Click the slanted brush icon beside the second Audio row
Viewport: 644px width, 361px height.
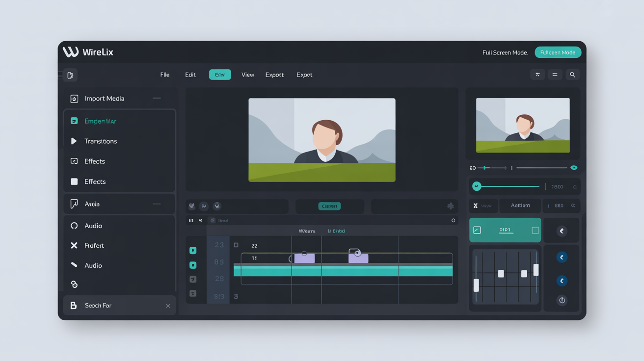[x=74, y=265]
